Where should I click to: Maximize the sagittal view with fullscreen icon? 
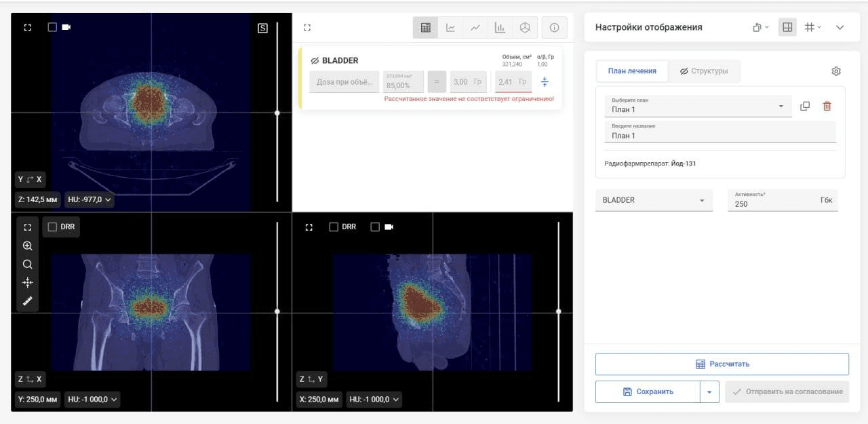(309, 227)
